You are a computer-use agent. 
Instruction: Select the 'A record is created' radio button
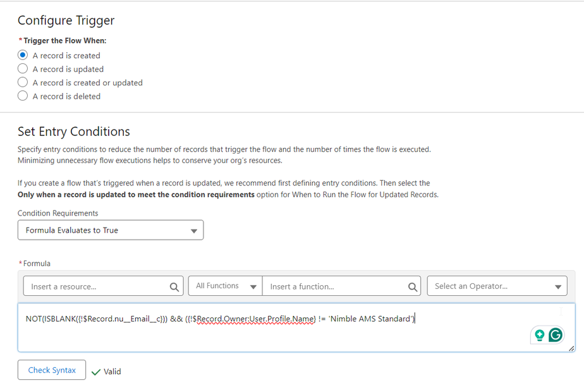(23, 55)
